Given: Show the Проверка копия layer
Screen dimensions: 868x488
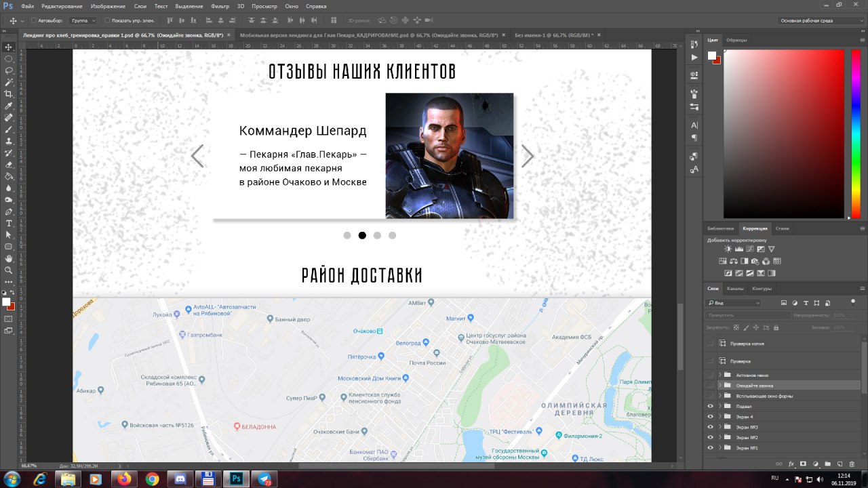Looking at the screenshot, I should coord(710,344).
